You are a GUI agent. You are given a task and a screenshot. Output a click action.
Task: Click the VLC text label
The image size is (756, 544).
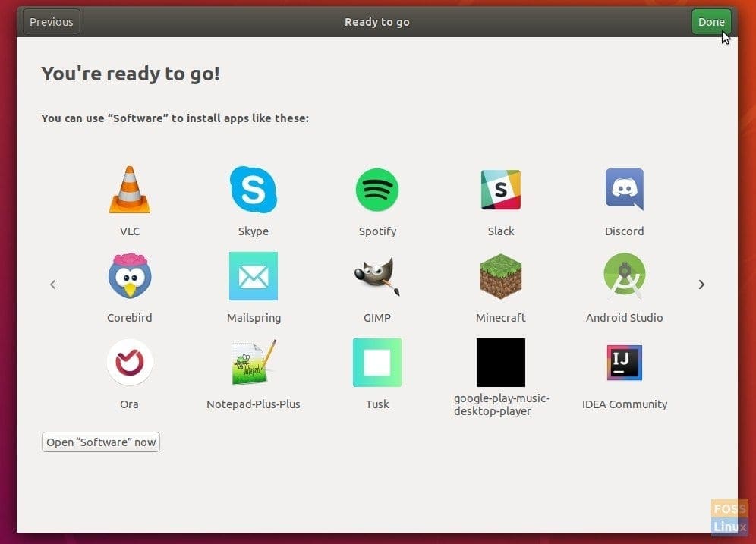point(130,231)
